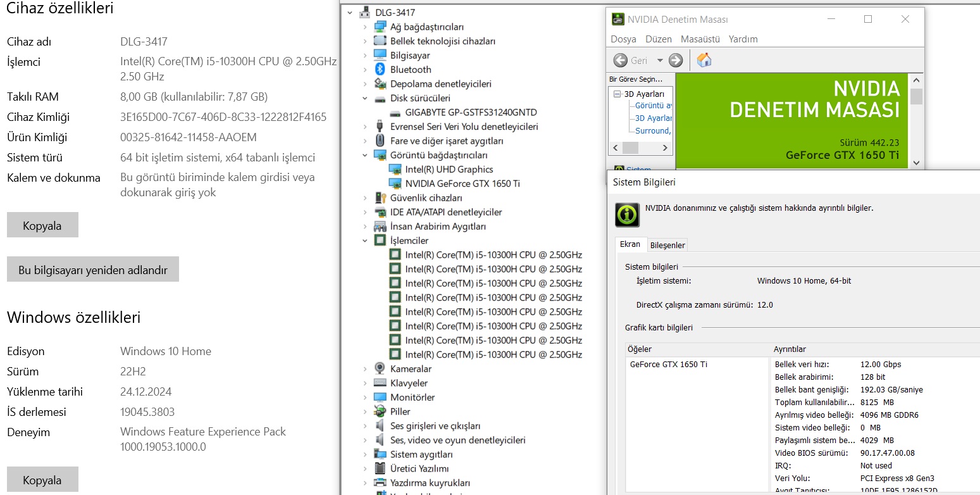Click the Ağ bağdaştırıcıları network adapter icon
980x495 pixels.
click(380, 27)
